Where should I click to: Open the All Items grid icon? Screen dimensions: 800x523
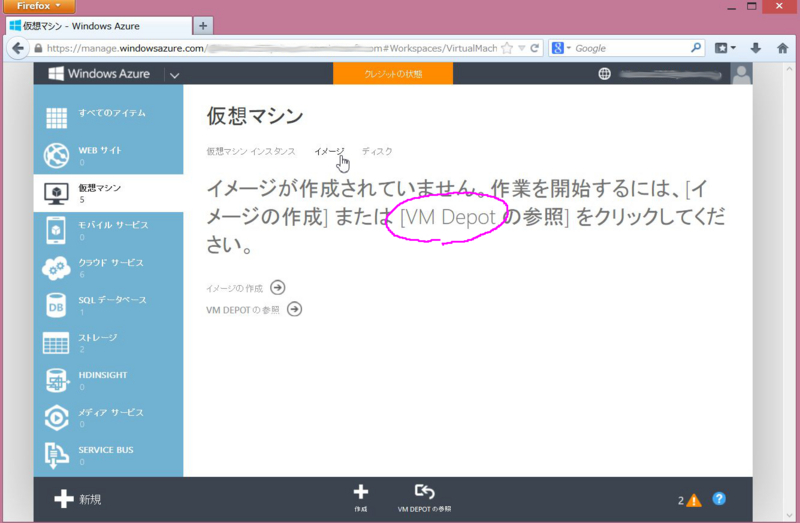coord(56,118)
